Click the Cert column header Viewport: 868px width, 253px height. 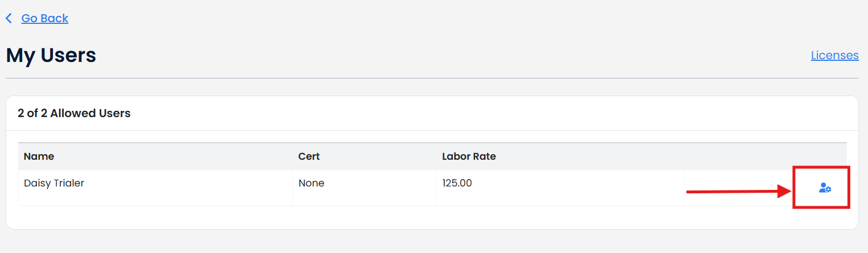pos(309,156)
